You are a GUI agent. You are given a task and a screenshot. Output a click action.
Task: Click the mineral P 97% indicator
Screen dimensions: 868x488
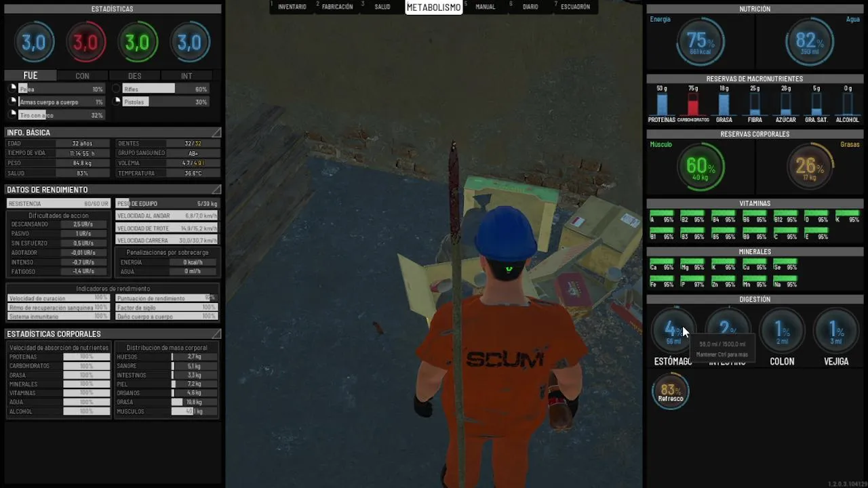click(x=692, y=282)
